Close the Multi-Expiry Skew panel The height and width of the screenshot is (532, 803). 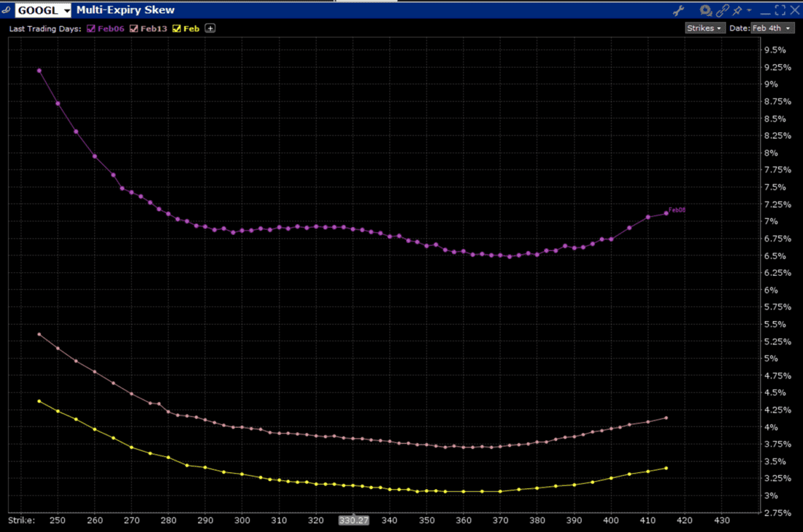tap(794, 10)
